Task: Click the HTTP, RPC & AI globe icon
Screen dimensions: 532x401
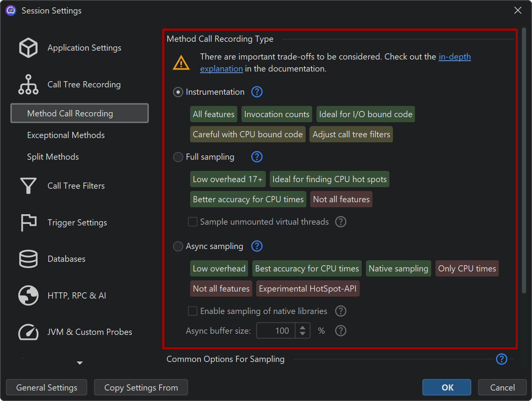Action: (x=28, y=296)
